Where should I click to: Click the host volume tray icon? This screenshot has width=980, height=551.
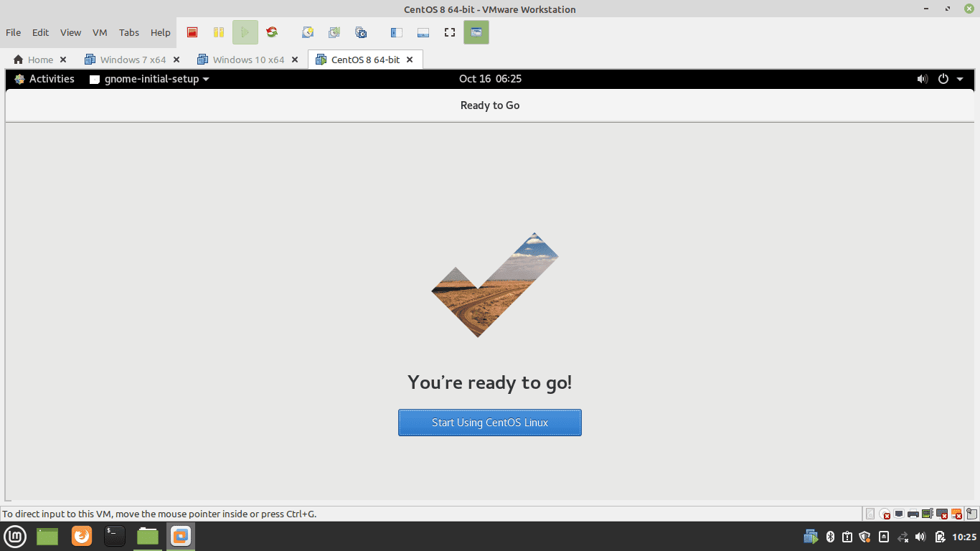pyautogui.click(x=920, y=537)
